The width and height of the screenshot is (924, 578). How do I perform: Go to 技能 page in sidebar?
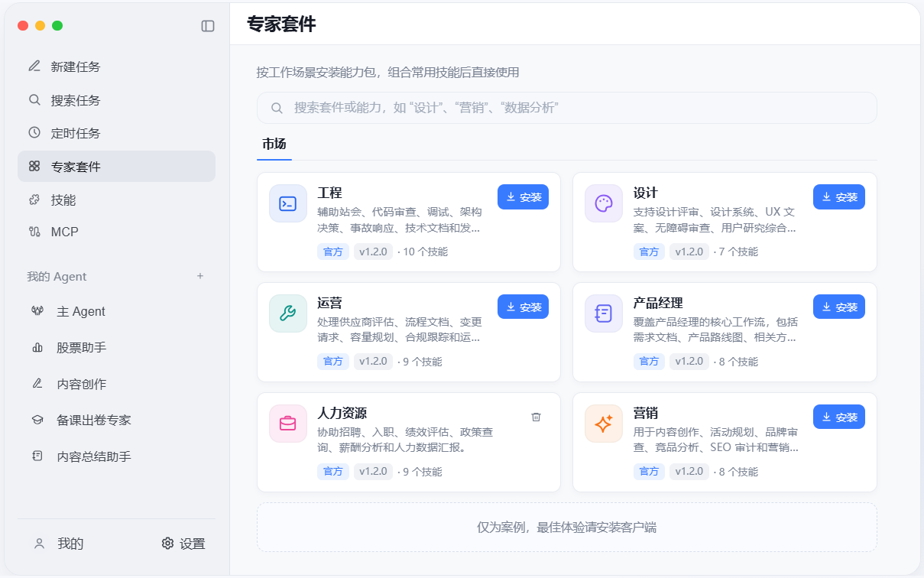pyautogui.click(x=116, y=200)
